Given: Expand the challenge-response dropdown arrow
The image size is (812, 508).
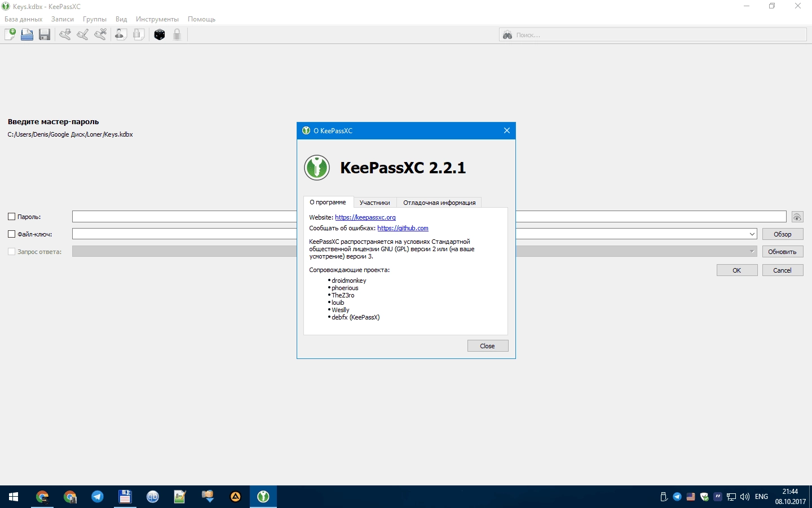Looking at the screenshot, I should (x=752, y=252).
